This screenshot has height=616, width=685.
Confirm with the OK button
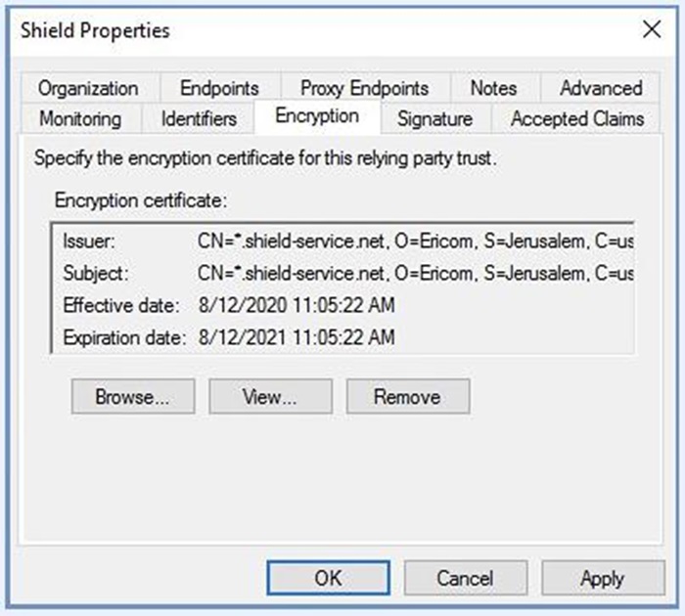(328, 578)
